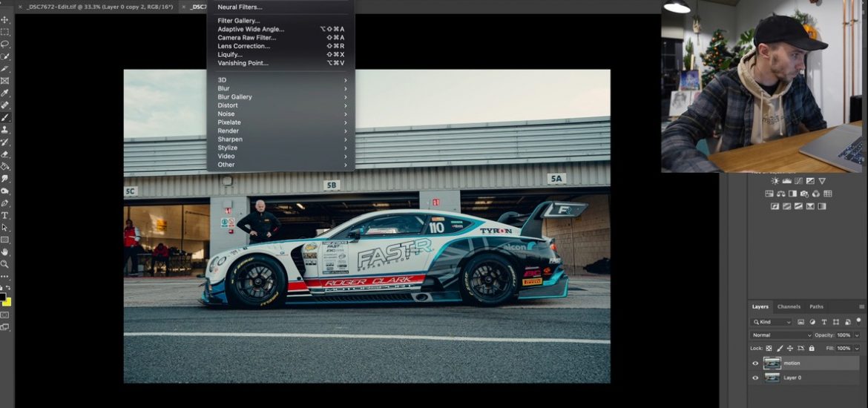Viewport: 868px width, 408px height.
Task: Select the Frame tool
Action: [4, 81]
